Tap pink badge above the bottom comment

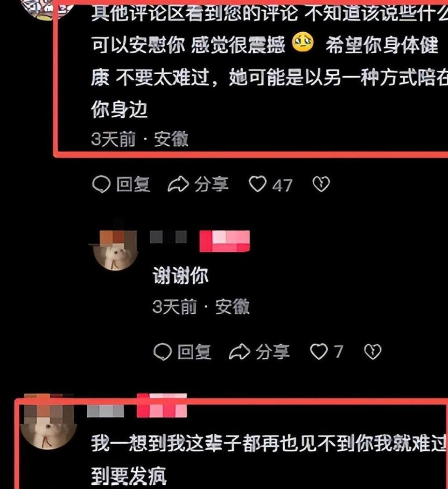point(161,406)
